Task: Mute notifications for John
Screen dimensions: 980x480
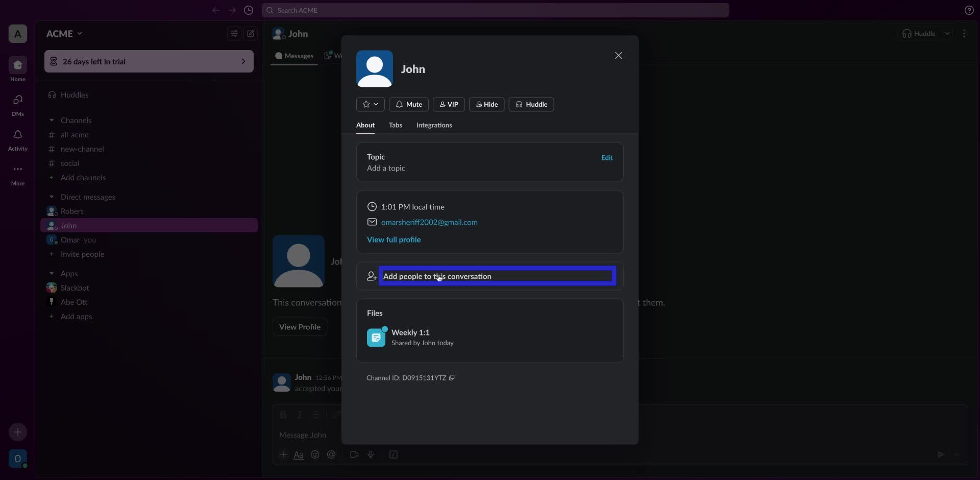Action: pos(408,104)
